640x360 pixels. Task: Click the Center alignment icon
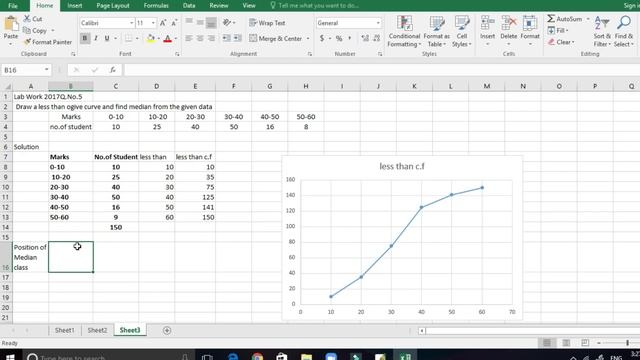point(200,38)
